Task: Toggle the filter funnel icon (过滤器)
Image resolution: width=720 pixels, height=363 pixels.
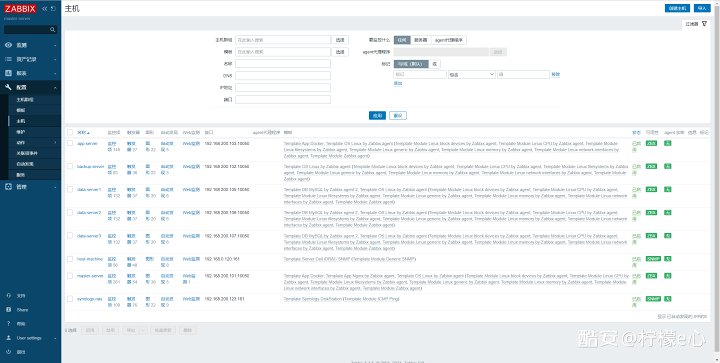Action: pos(704,23)
